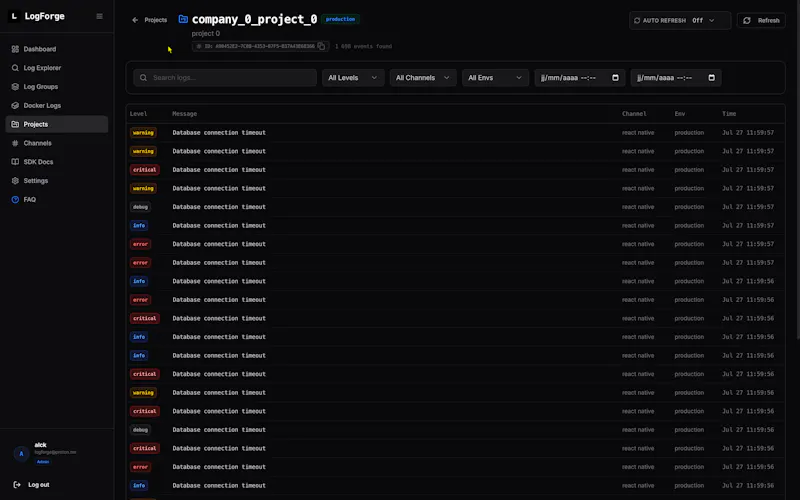
Task: Click the search icon in the logs search box
Action: pos(143,78)
